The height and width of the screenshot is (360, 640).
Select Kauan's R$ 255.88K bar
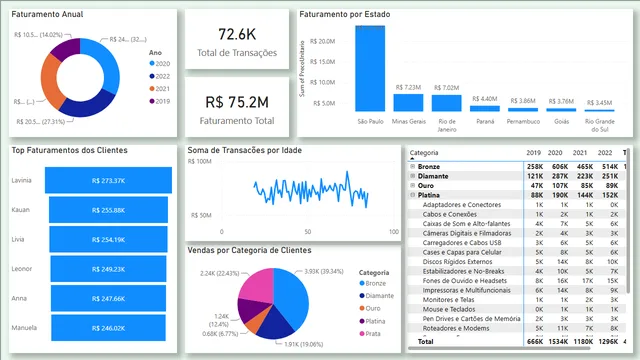click(108, 210)
